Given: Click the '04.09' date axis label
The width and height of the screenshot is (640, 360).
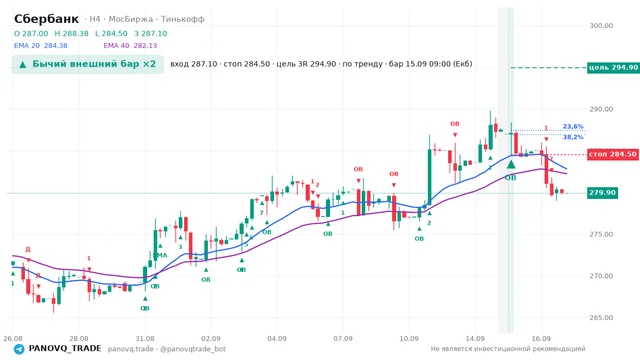Looking at the screenshot, I should [x=277, y=338].
